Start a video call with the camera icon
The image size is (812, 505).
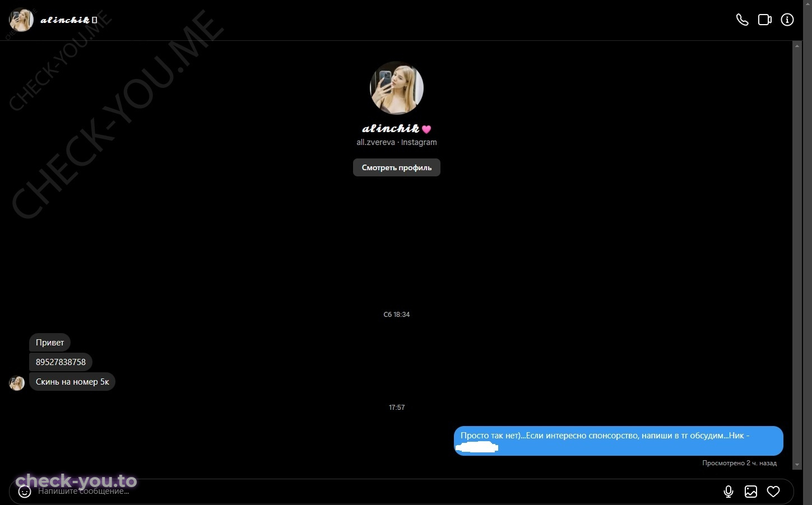click(765, 20)
